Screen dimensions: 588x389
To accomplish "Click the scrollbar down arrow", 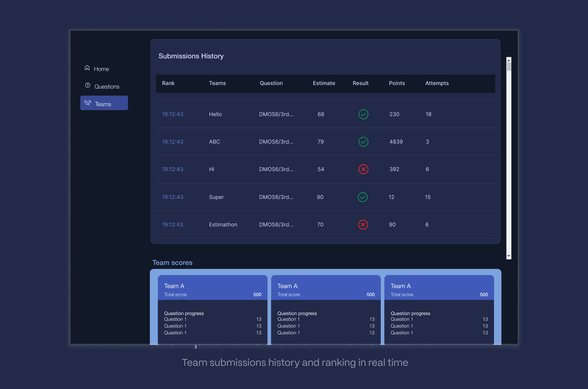I will (x=509, y=256).
